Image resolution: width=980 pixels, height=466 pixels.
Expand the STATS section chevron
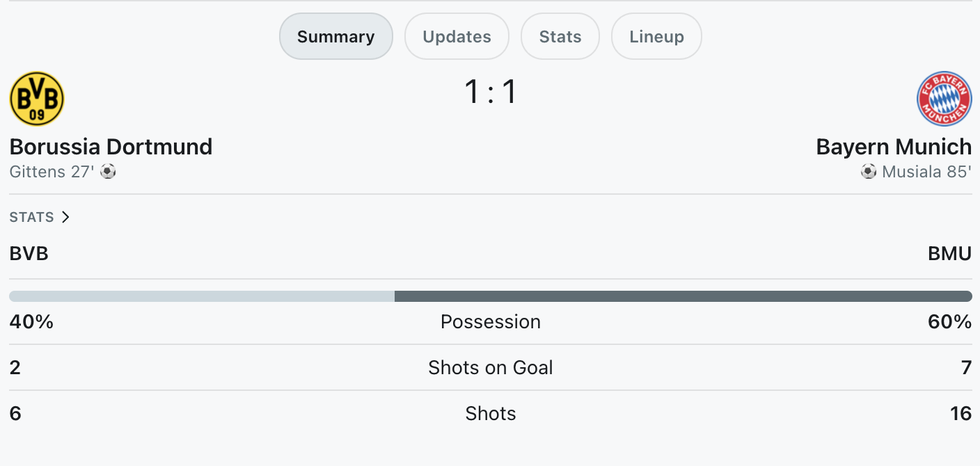[65, 217]
